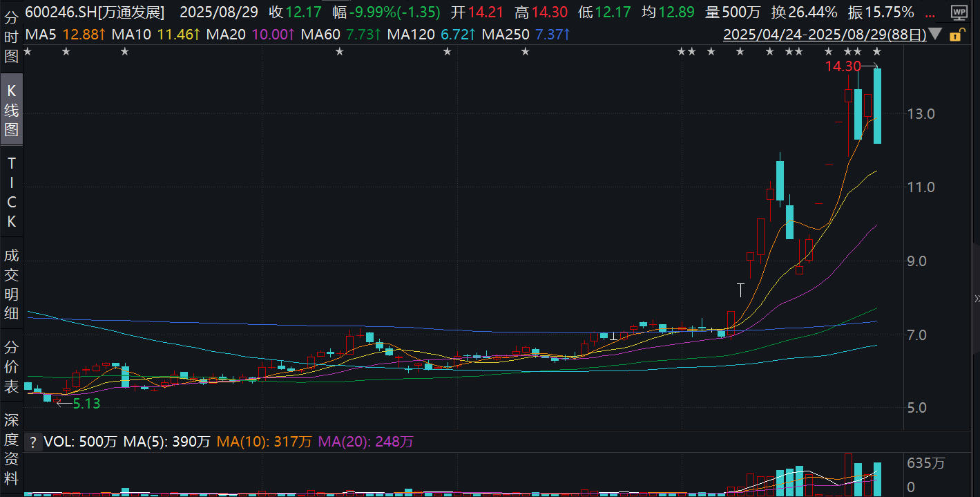Click the leftmost star event marker

pyautogui.click(x=28, y=52)
